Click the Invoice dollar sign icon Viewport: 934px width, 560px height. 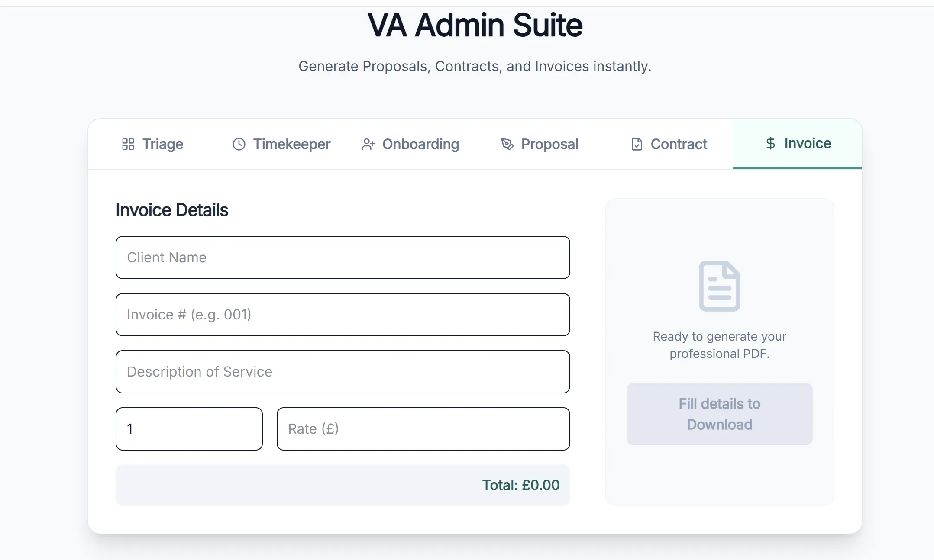coord(770,143)
